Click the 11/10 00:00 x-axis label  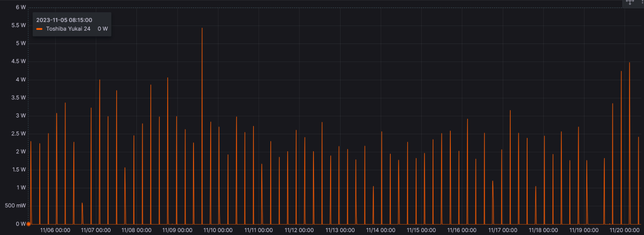pos(218,230)
